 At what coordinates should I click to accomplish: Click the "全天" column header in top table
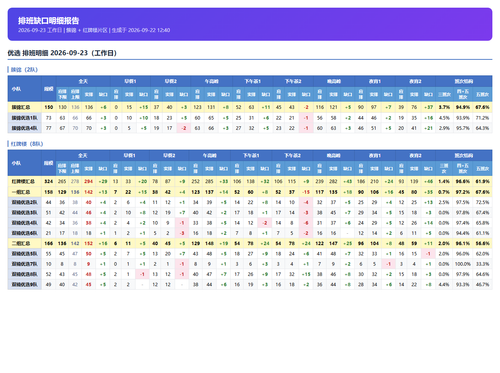pyautogui.click(x=83, y=81)
